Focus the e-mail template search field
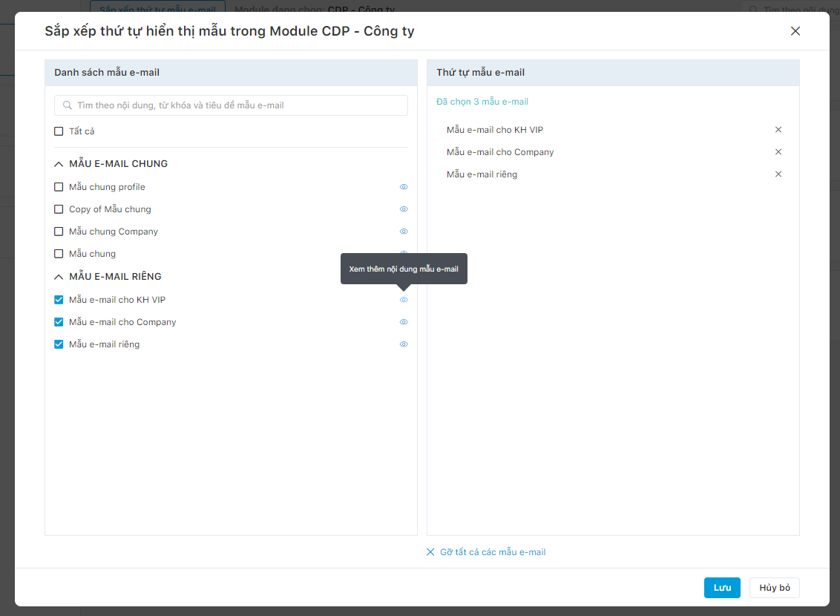Image resolution: width=840 pixels, height=616 pixels. [x=237, y=105]
